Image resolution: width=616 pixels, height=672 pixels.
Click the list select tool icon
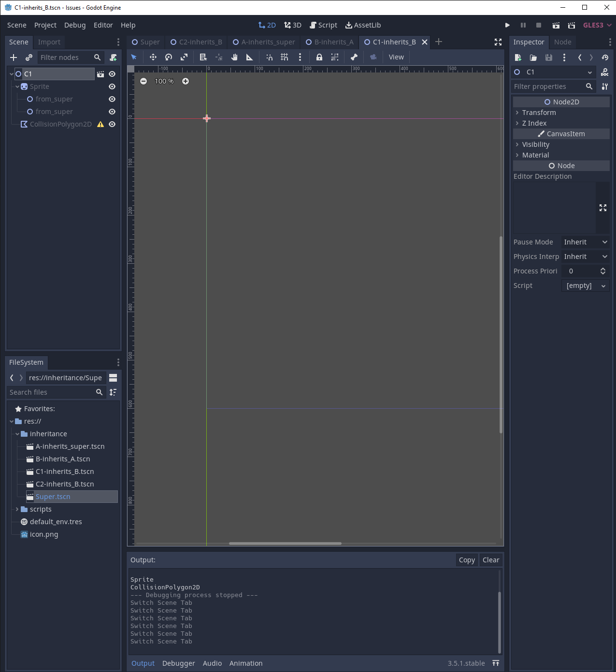click(x=203, y=57)
